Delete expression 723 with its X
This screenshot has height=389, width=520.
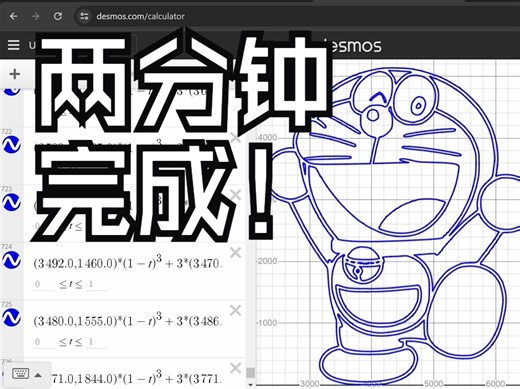236,195
